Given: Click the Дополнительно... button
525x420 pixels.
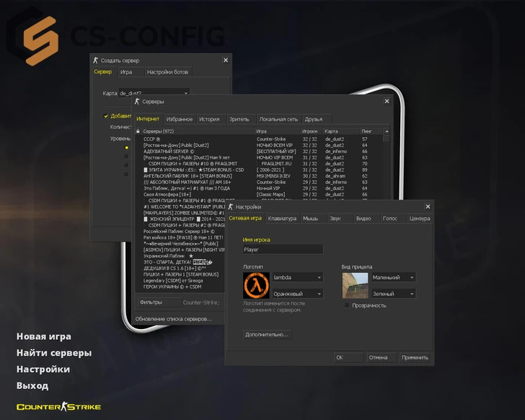Looking at the screenshot, I should [x=267, y=335].
